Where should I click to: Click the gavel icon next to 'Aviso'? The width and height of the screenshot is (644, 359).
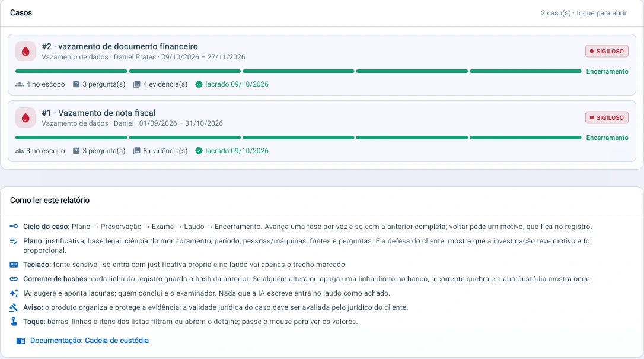coord(14,307)
